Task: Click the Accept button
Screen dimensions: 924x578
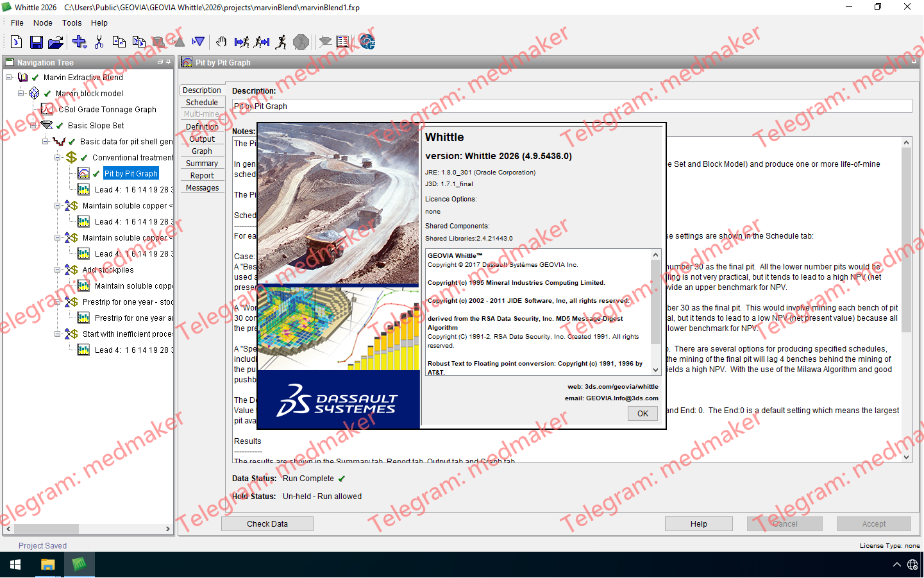Action: coord(874,524)
